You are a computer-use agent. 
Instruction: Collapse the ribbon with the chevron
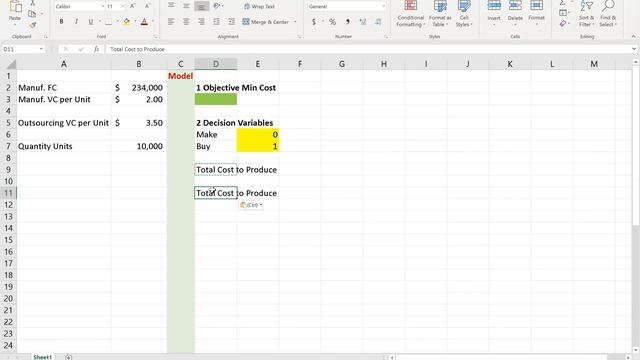pyautogui.click(x=633, y=36)
